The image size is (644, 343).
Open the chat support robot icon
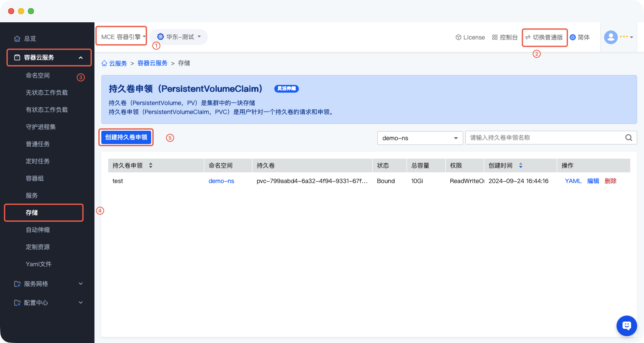[626, 326]
